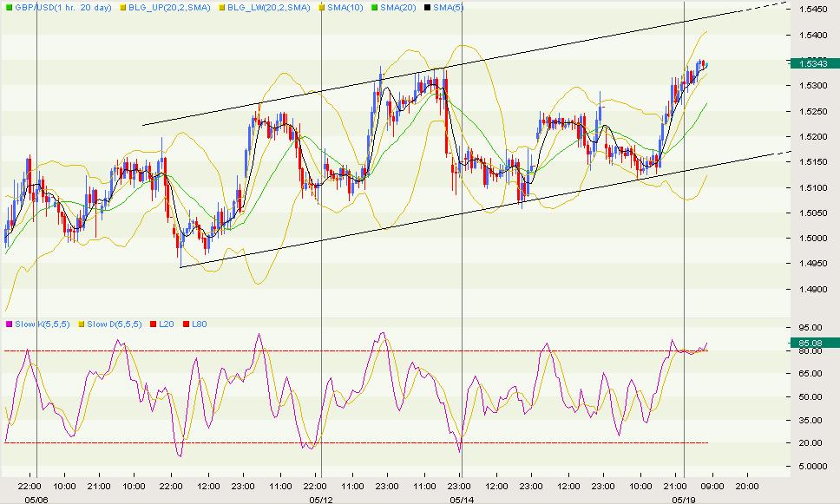840x504 pixels.
Task: Click the black SMA(5) legend swatch
Action: [x=427, y=8]
